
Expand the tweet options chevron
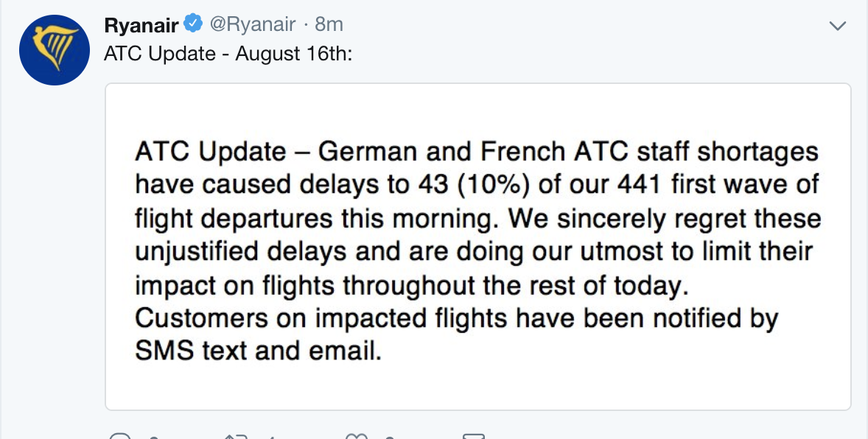tap(838, 26)
